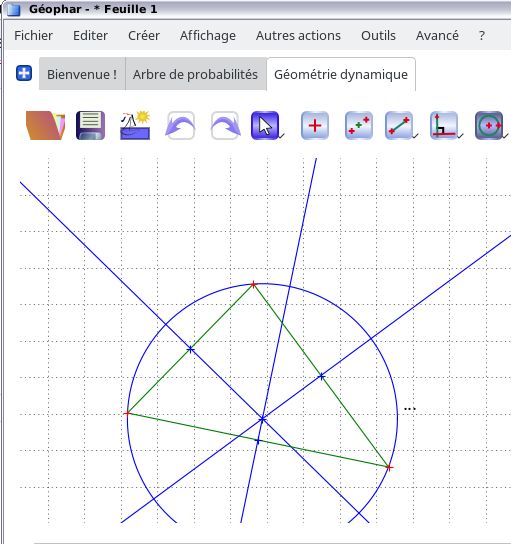Expand the pointer tool's small options arrow

(282, 135)
